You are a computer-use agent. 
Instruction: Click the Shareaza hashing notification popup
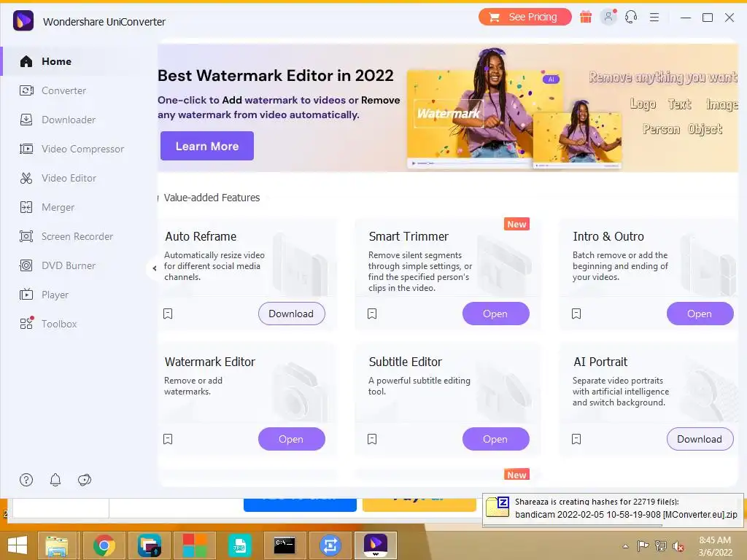(613, 510)
